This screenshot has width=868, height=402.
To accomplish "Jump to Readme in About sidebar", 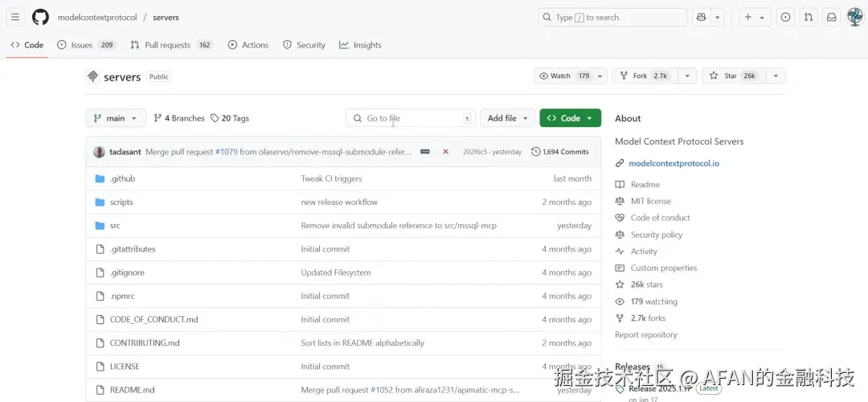I will 645,184.
